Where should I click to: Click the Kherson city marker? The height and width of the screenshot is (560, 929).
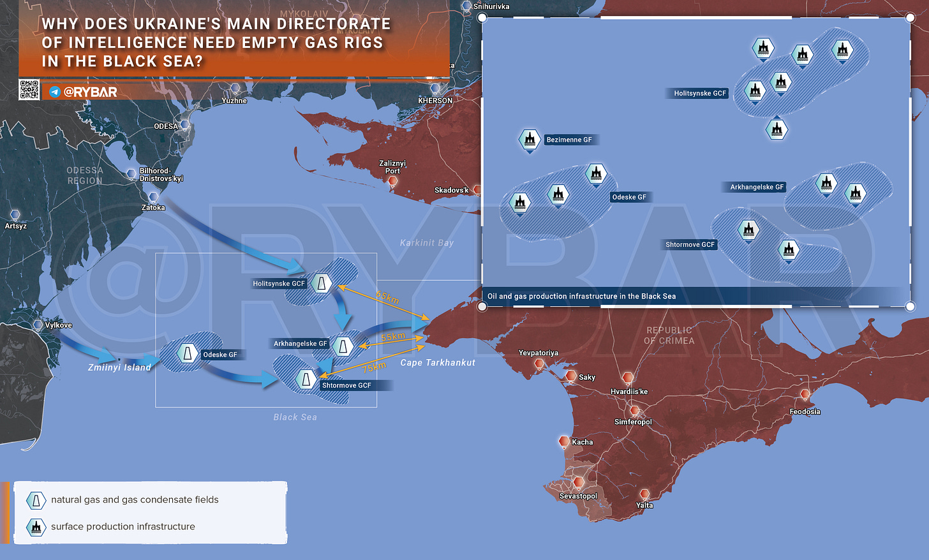[x=435, y=89]
